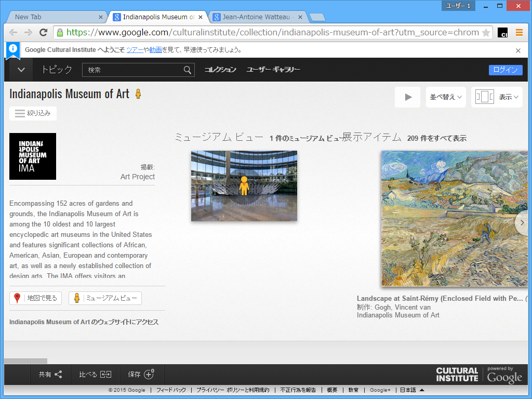The width and height of the screenshot is (532, 399).
Task: Click the search magnifying glass icon
Action: click(x=187, y=70)
